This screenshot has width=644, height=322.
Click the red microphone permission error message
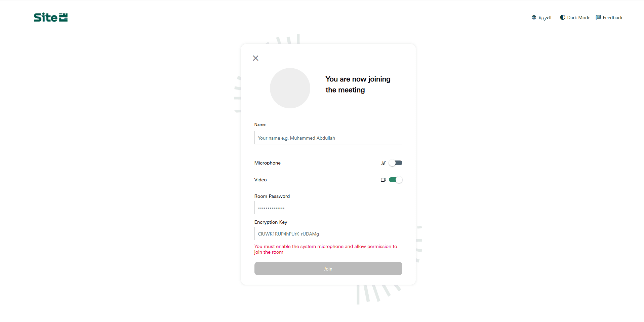[325, 249]
